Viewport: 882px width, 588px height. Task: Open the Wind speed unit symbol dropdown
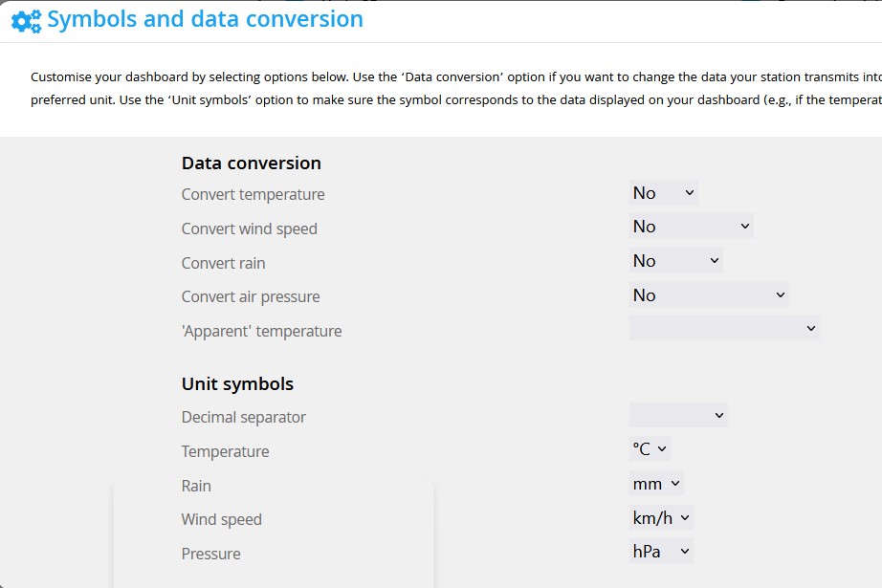coord(663,517)
